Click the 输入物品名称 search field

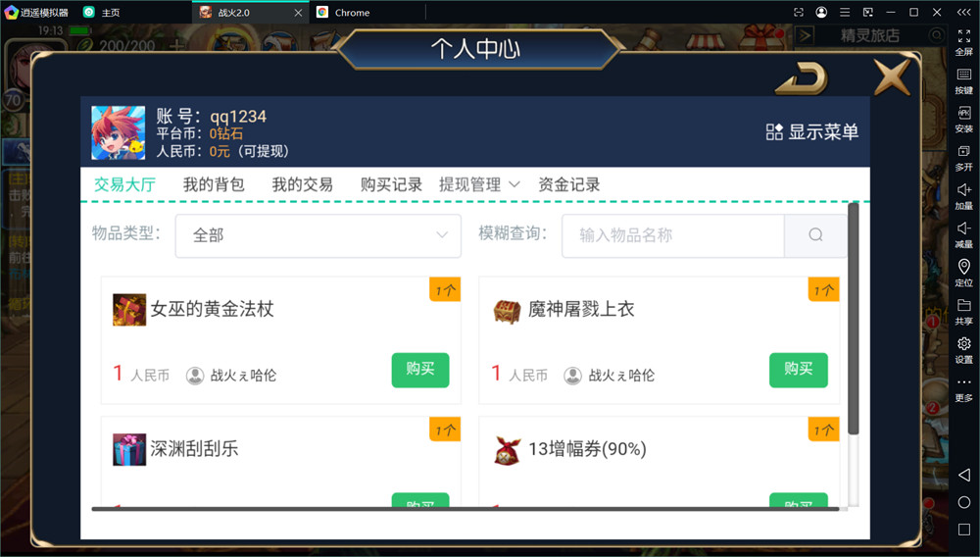point(673,235)
